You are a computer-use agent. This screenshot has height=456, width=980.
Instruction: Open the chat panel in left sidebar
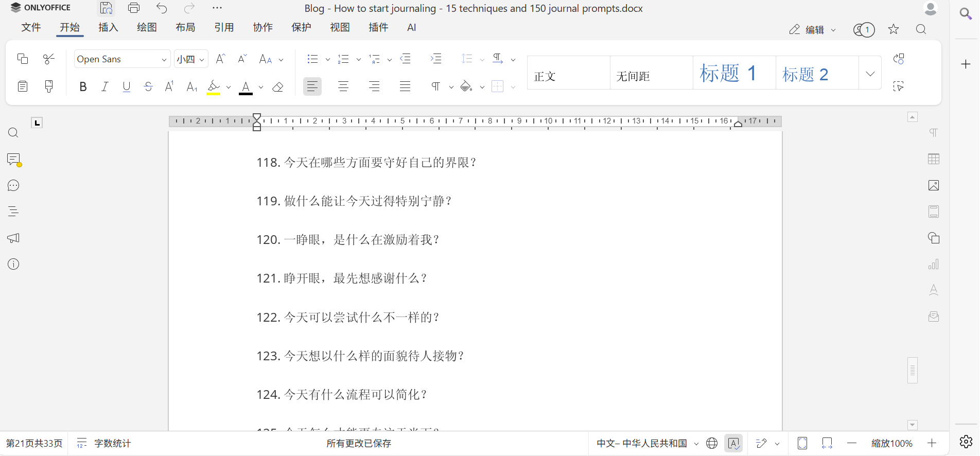pos(13,186)
